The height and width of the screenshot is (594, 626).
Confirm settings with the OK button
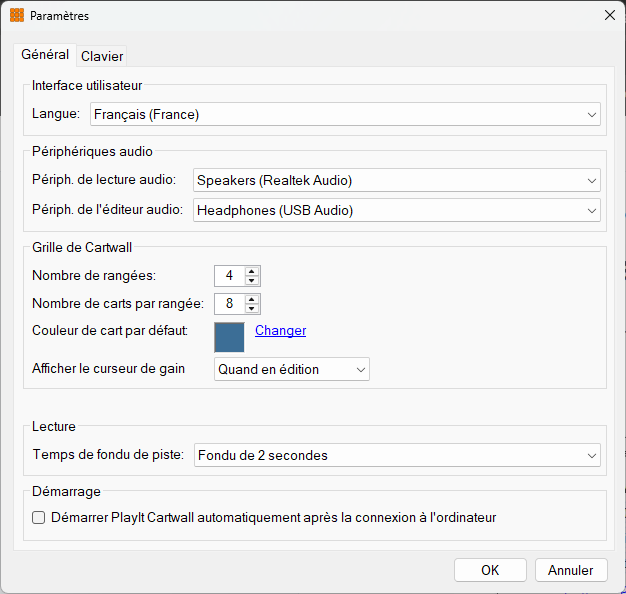pyautogui.click(x=490, y=570)
